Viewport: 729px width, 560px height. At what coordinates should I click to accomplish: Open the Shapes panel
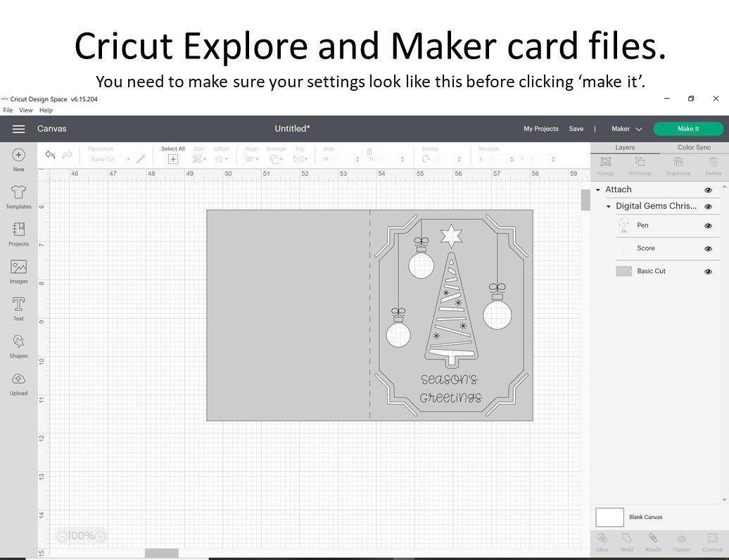[x=18, y=346]
